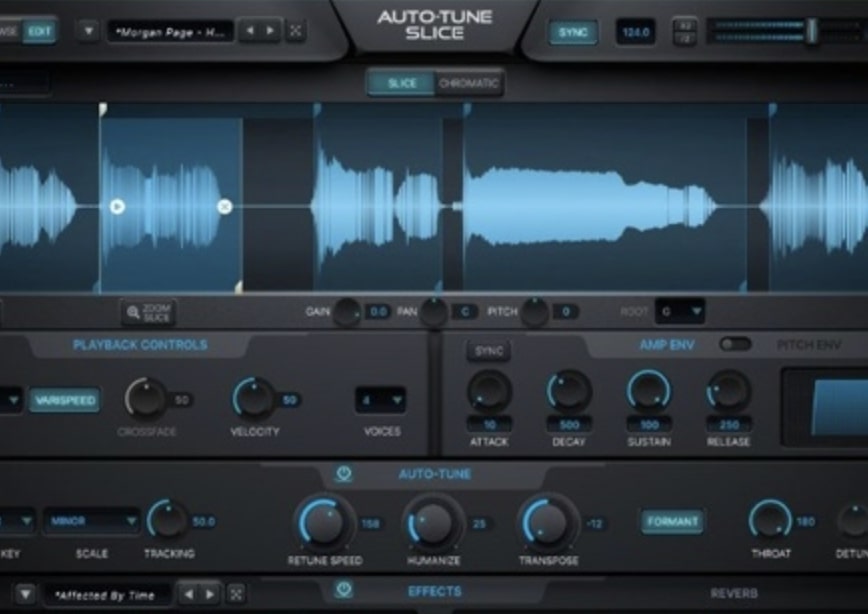Click the Attack value 10
The image size is (868, 614).
[489, 425]
